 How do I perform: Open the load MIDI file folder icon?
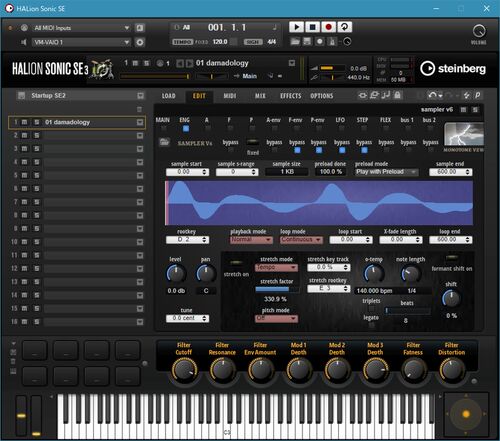click(295, 42)
